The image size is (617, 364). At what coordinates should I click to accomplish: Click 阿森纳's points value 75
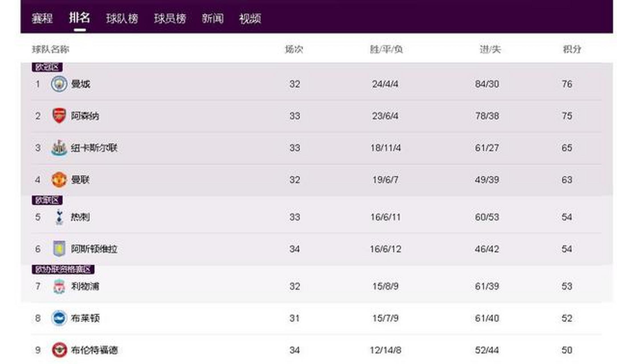click(567, 116)
